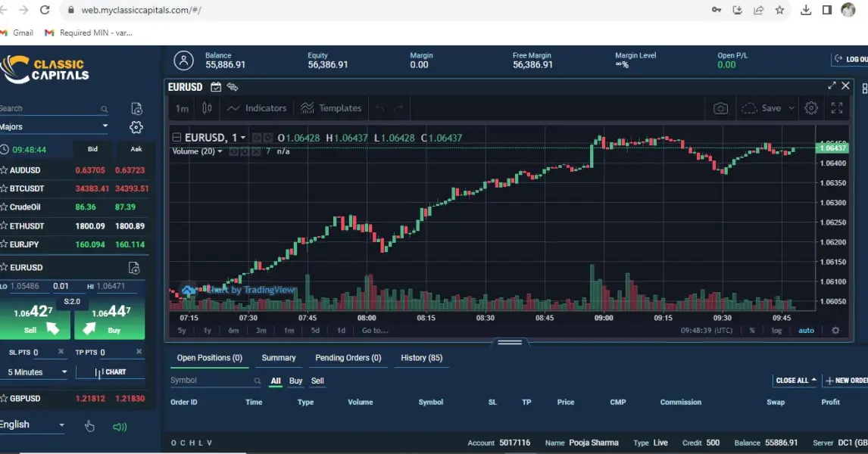Toggle auto scale on chart

[x=806, y=331]
